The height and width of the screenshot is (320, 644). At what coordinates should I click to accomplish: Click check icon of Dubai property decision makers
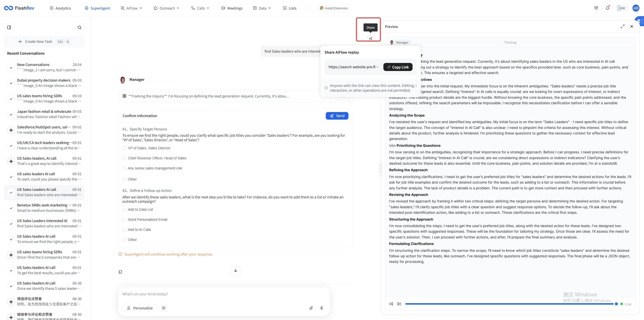point(11,83)
